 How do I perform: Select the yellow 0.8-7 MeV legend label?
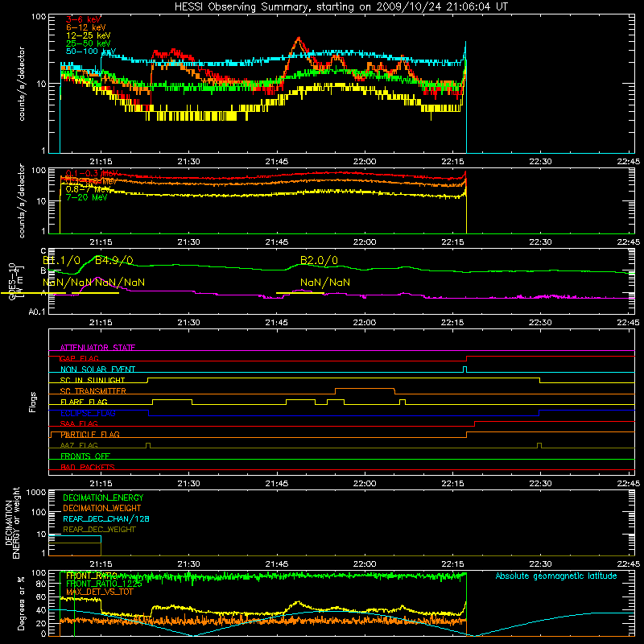point(88,189)
